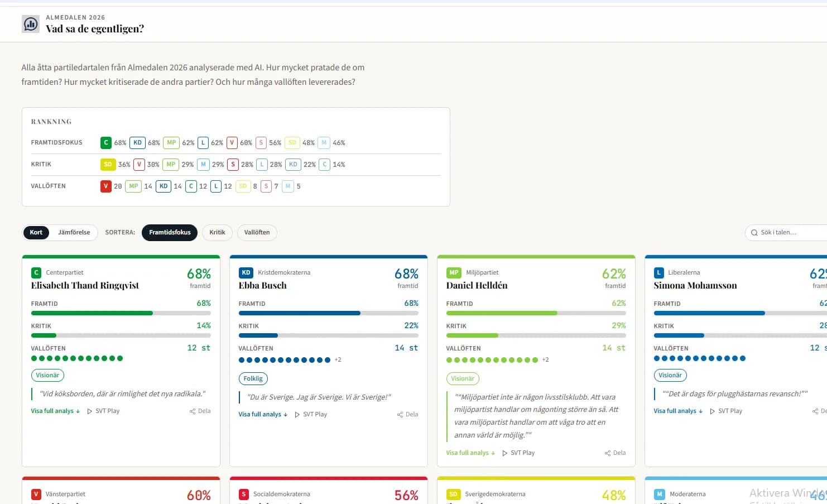The height and width of the screenshot is (504, 827).
Task: Click the KD badge in Framtidsfokus ranking
Action: coord(137,143)
